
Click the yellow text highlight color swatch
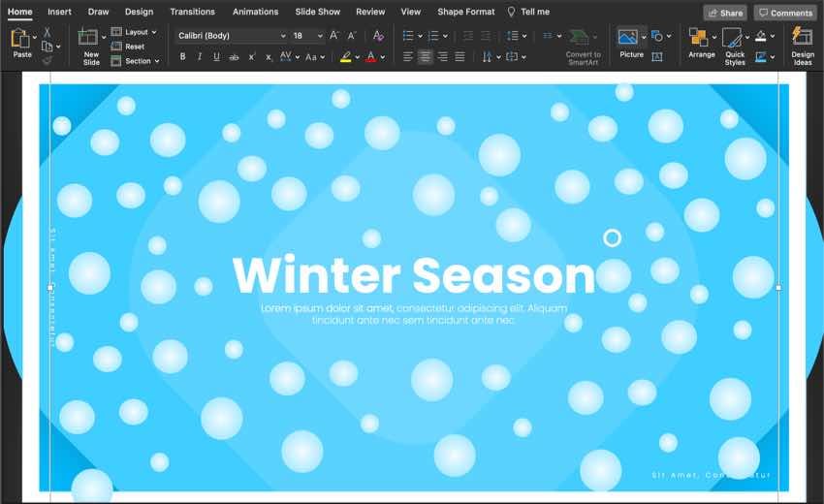click(x=346, y=57)
